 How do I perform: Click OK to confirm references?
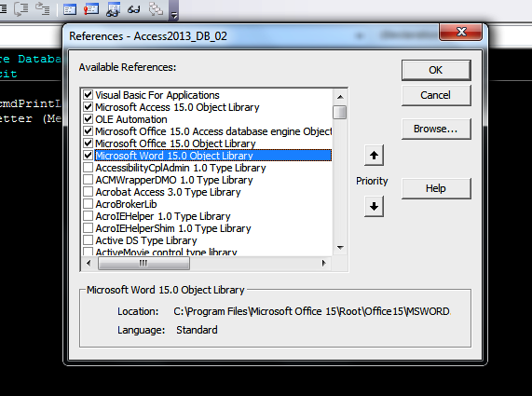[x=436, y=70]
